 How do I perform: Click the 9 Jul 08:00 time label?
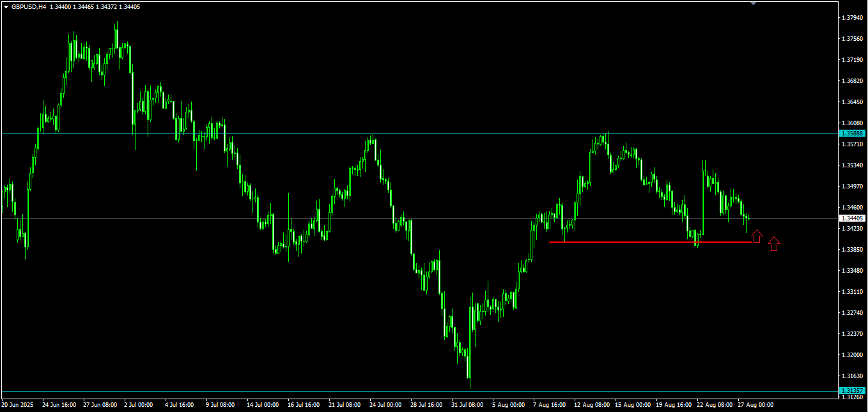coord(221,405)
